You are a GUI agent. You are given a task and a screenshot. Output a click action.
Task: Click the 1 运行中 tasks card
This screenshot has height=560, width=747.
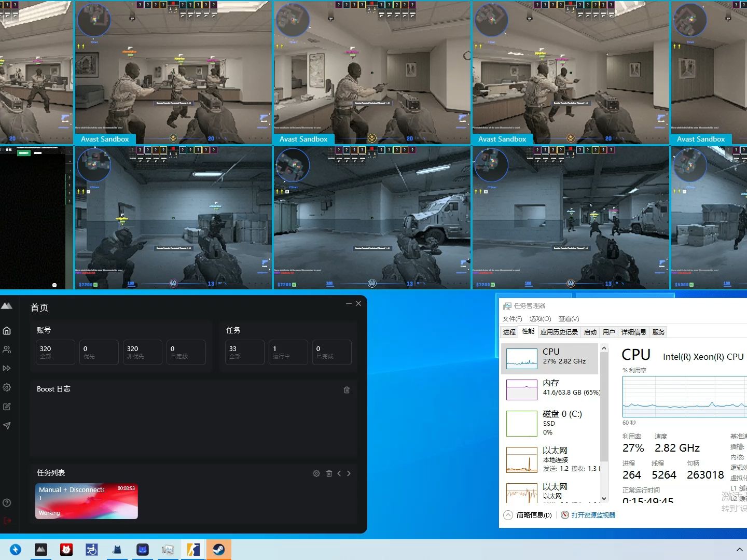288,352
